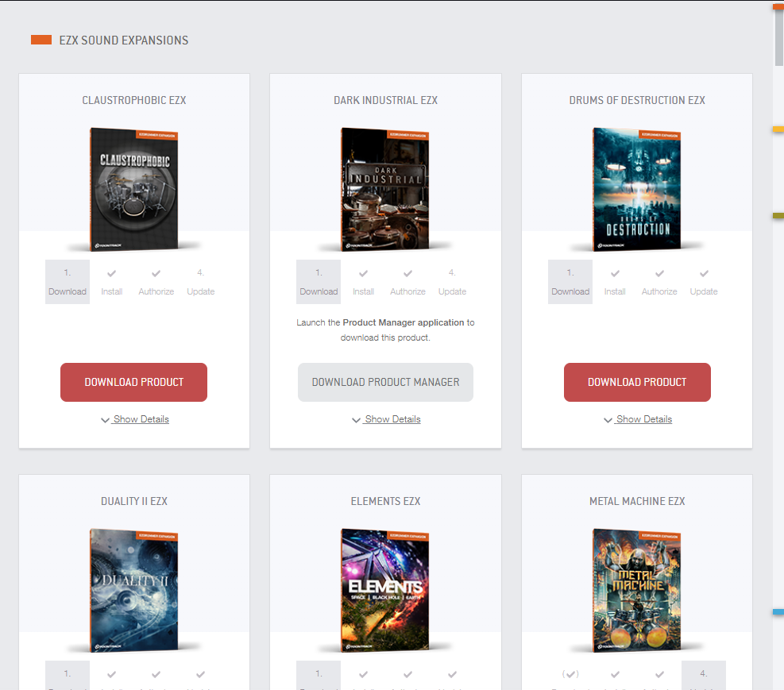Viewport: 784px width, 690px height.
Task: Select the Download step tab on Elements EZX
Action: click(318, 675)
